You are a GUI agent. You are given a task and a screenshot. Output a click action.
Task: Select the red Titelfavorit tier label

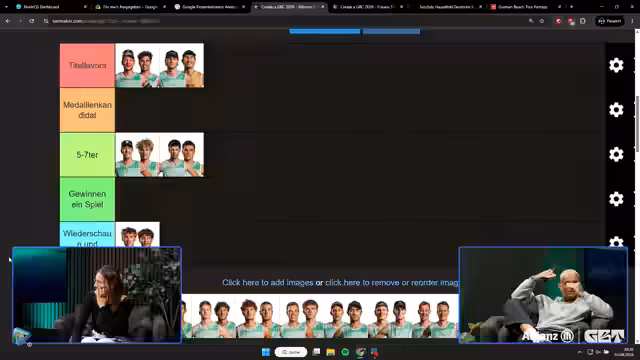[x=87, y=65]
